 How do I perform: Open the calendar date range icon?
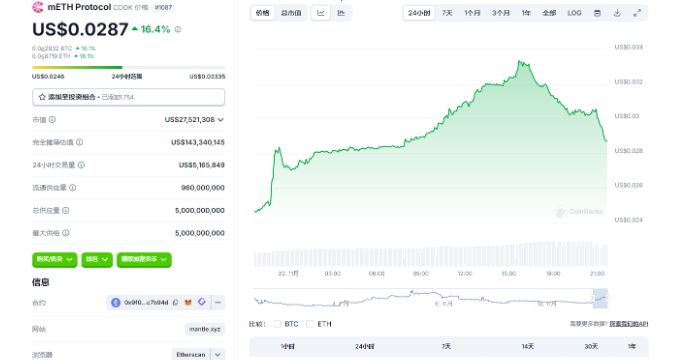pyautogui.click(x=597, y=13)
